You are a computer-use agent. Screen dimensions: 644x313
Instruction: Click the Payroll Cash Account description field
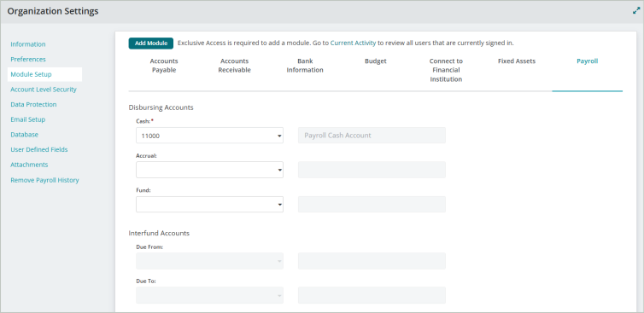(x=372, y=136)
